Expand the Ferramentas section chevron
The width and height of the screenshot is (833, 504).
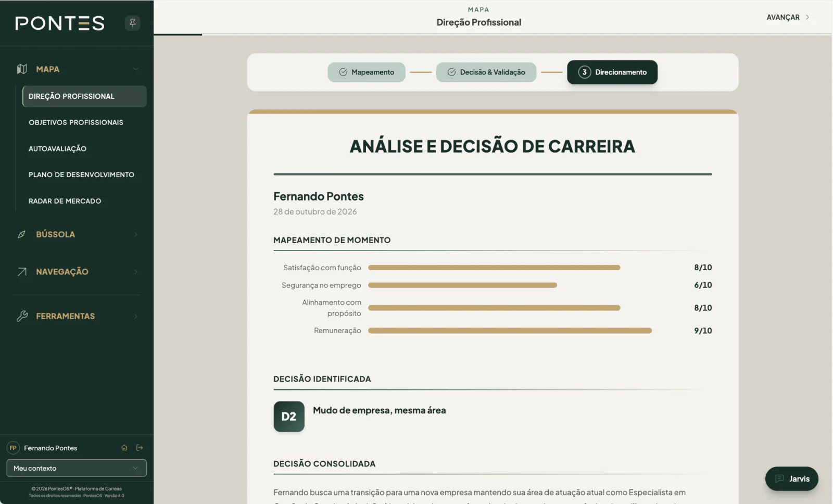tap(135, 316)
